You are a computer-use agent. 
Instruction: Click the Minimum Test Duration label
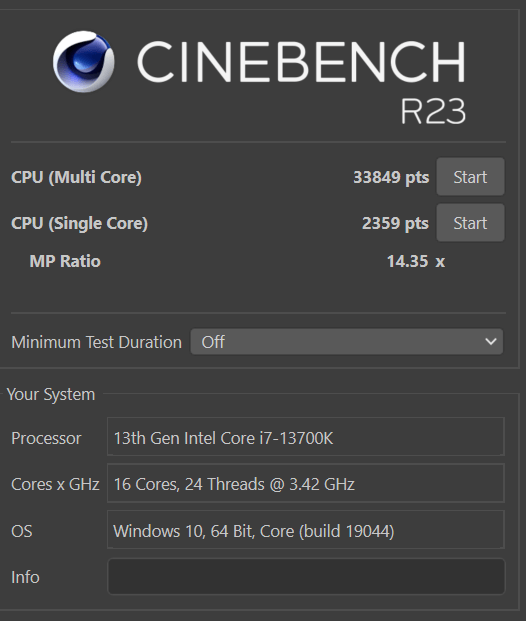96,342
